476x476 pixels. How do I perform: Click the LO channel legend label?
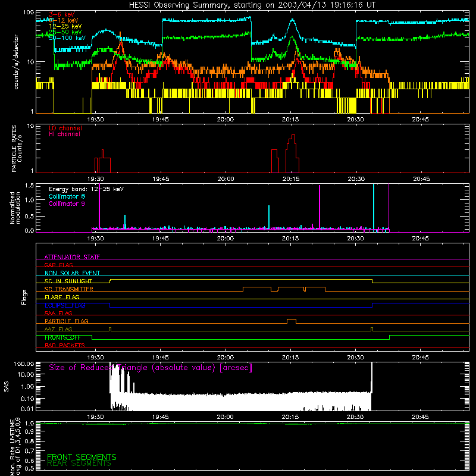pos(65,128)
